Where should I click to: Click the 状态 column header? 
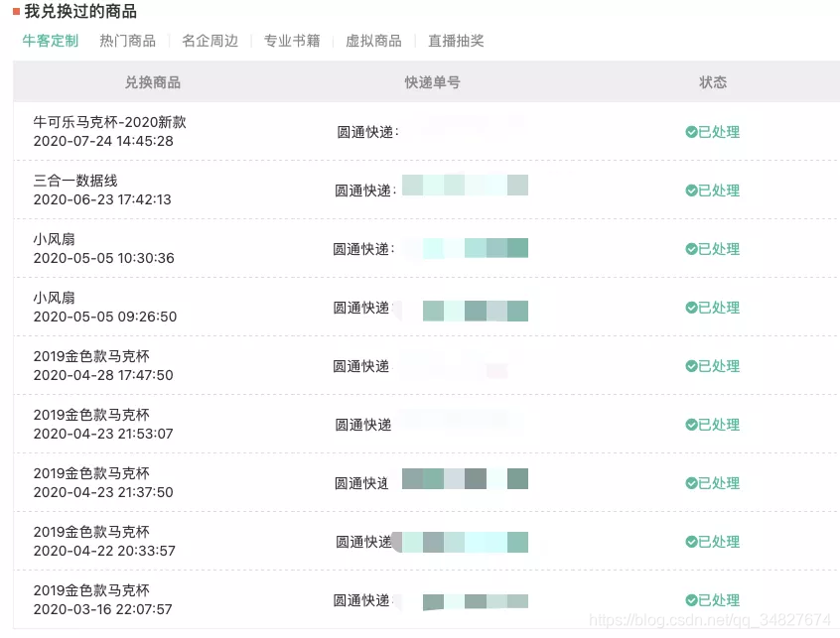point(713,82)
